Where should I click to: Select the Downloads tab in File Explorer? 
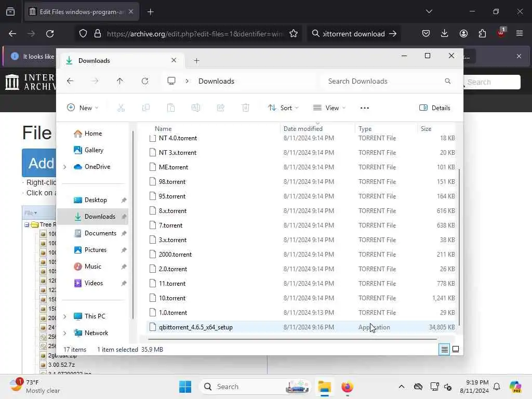122,61
